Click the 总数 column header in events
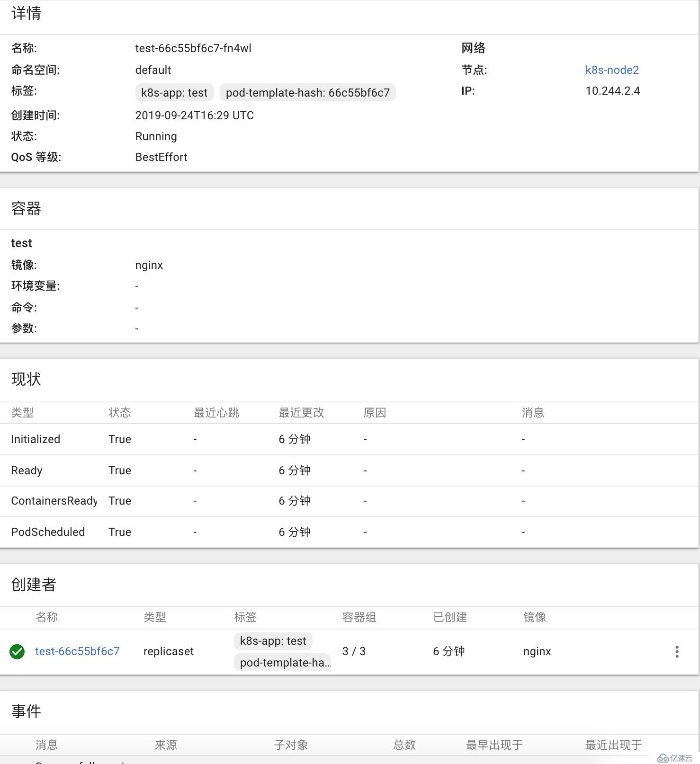Viewport: 700px width, 764px height. click(404, 745)
